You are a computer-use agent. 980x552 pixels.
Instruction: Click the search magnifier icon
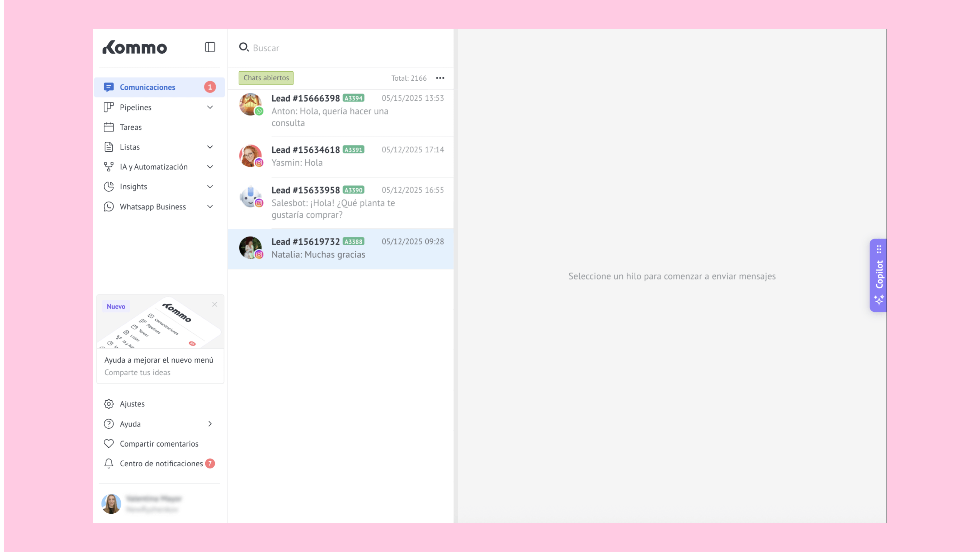pos(244,47)
